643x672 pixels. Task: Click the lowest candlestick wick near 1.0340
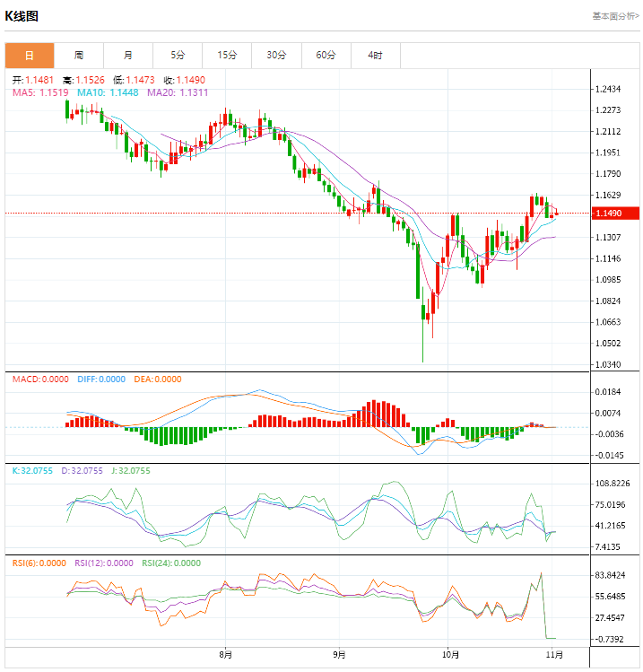click(x=422, y=343)
